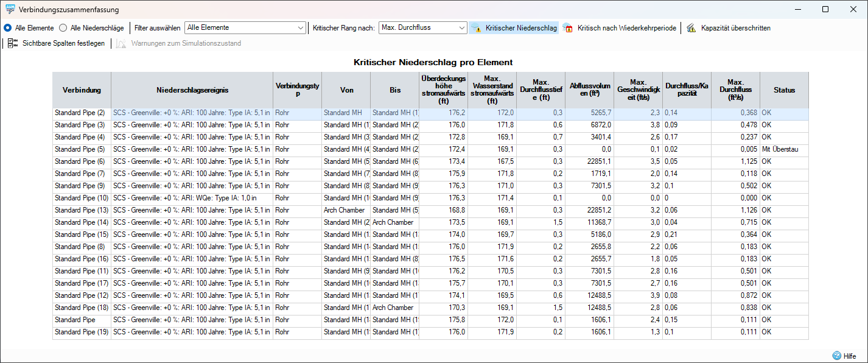Image resolution: width=868 pixels, height=363 pixels.
Task: Open the Kritischer Rang nach dropdown
Action: (x=422, y=28)
